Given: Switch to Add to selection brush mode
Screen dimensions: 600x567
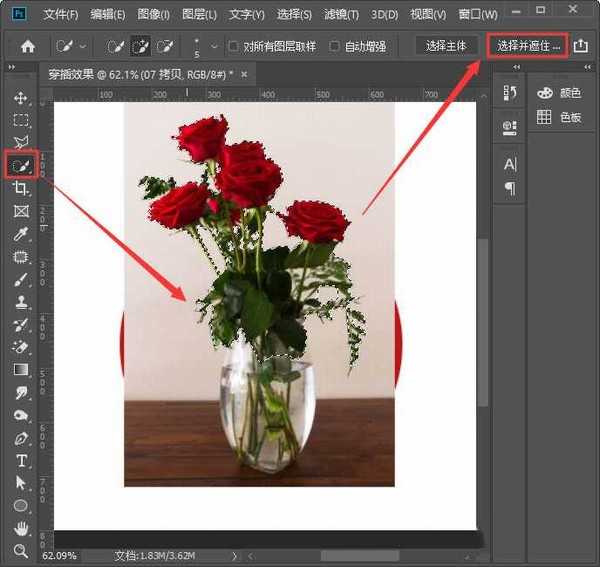Looking at the screenshot, I should pyautogui.click(x=140, y=46).
